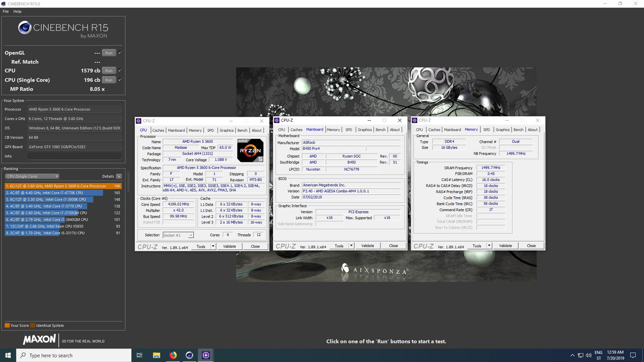
Task: Open the Help menu in Cinebench
Action: pos(17,11)
